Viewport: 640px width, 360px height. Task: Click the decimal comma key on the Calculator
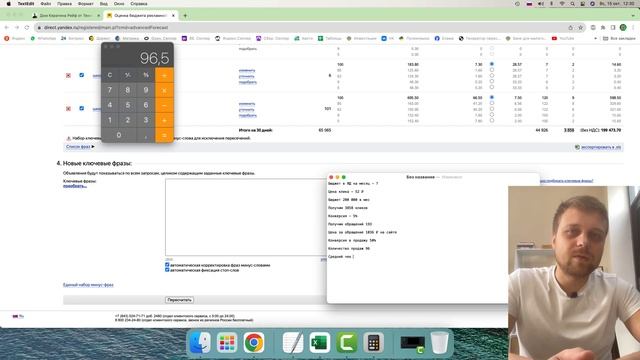click(146, 135)
